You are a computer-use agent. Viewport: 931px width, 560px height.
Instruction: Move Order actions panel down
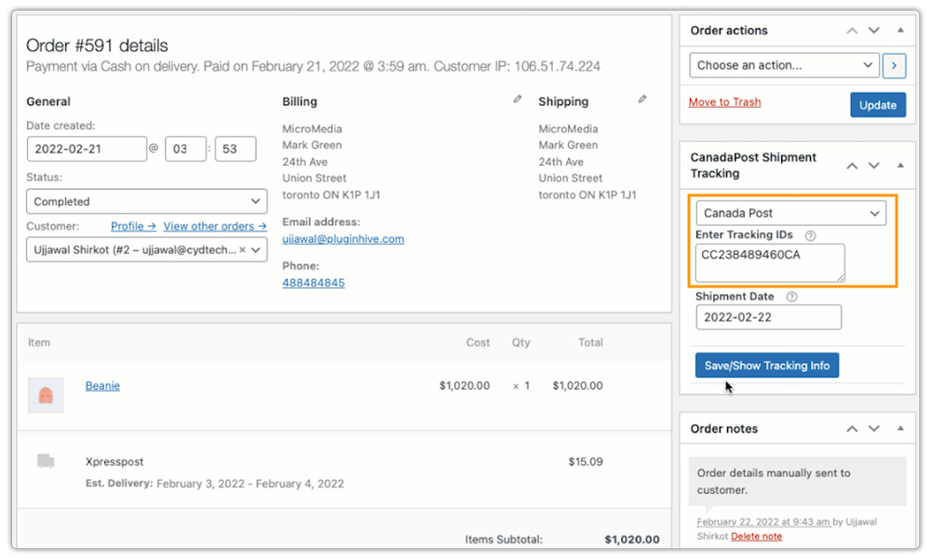click(874, 31)
